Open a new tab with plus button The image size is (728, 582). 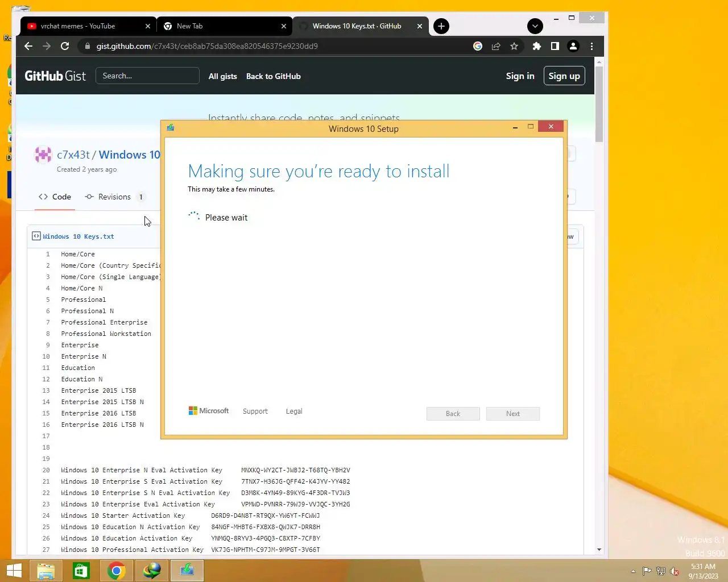click(x=441, y=26)
